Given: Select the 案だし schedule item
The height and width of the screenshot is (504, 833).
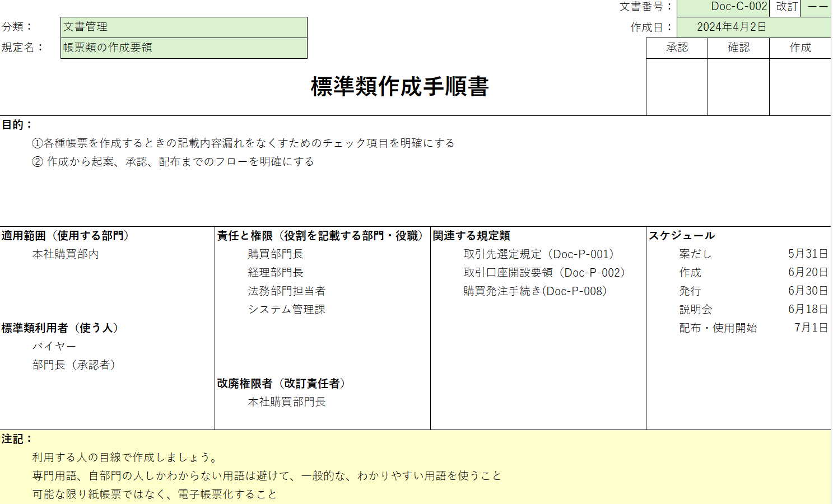Looking at the screenshot, I should pyautogui.click(x=695, y=254).
